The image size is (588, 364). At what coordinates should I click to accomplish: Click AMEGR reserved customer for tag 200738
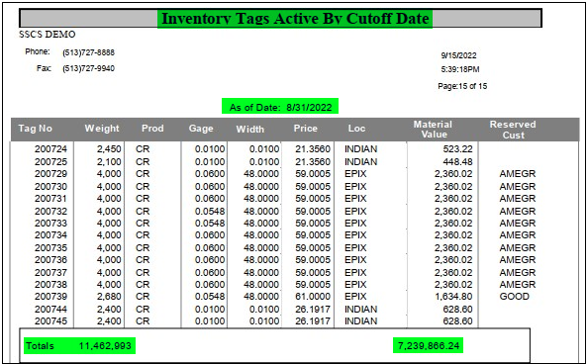(518, 285)
